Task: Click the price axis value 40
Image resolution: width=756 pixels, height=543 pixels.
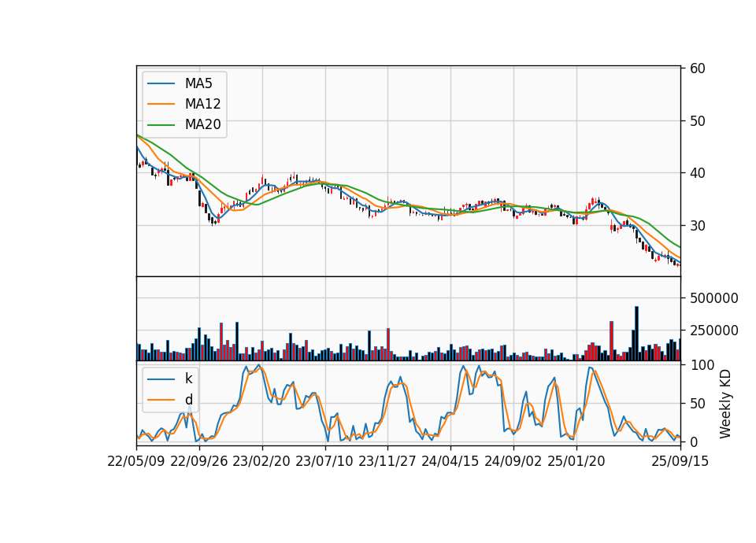Action: pyautogui.click(x=698, y=173)
